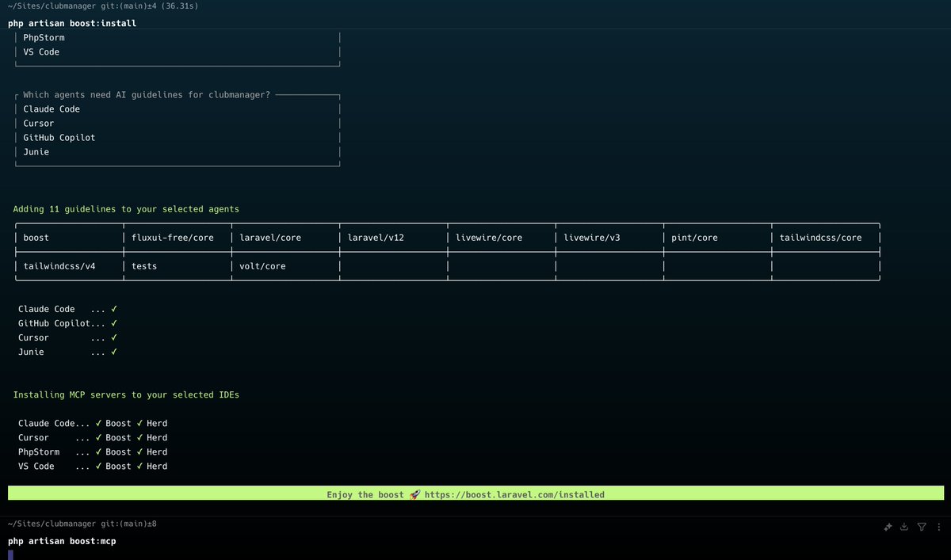Select the 'php artisan boost:install' command text
Image resolution: width=951 pixels, height=560 pixels.
(x=72, y=24)
